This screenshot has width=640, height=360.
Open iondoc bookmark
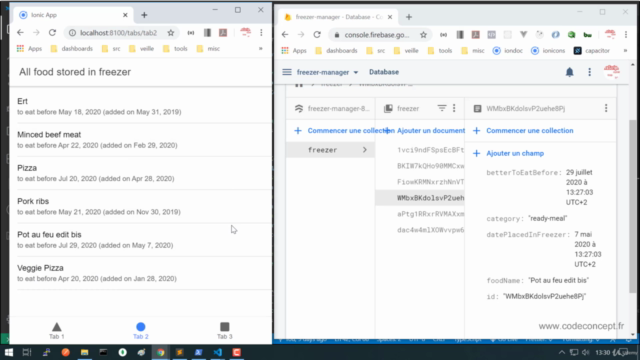coord(508,51)
